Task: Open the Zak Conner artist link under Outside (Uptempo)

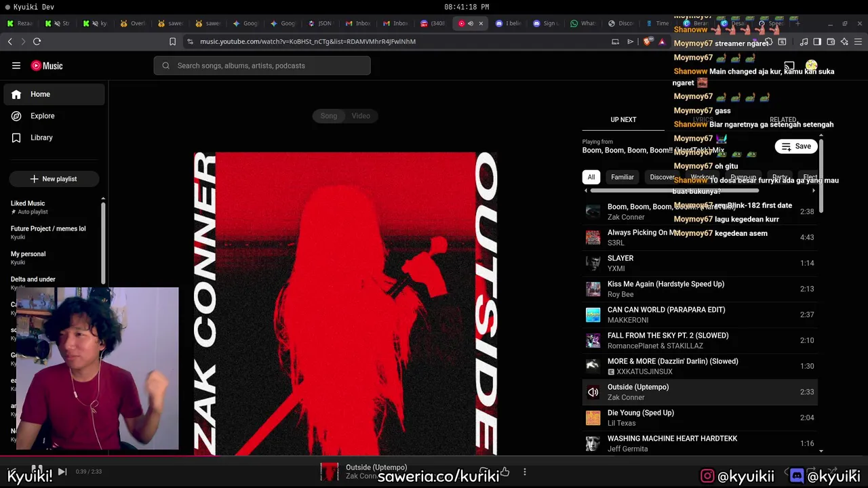Action: tap(626, 397)
